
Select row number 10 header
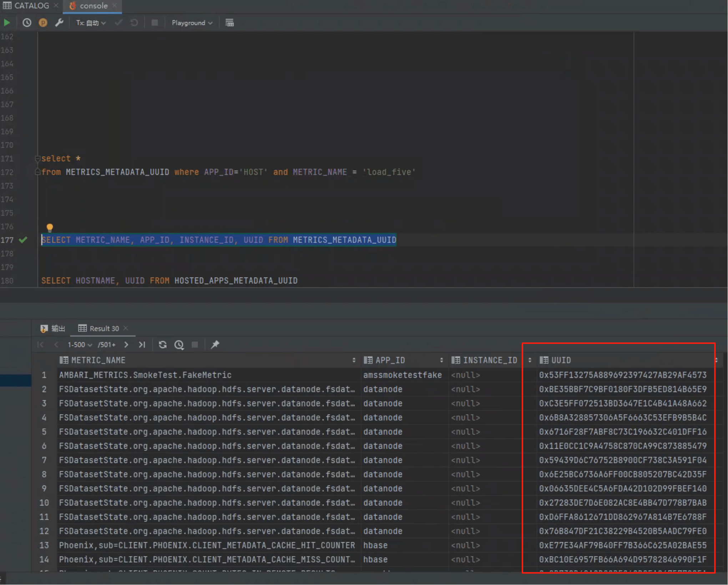44,503
